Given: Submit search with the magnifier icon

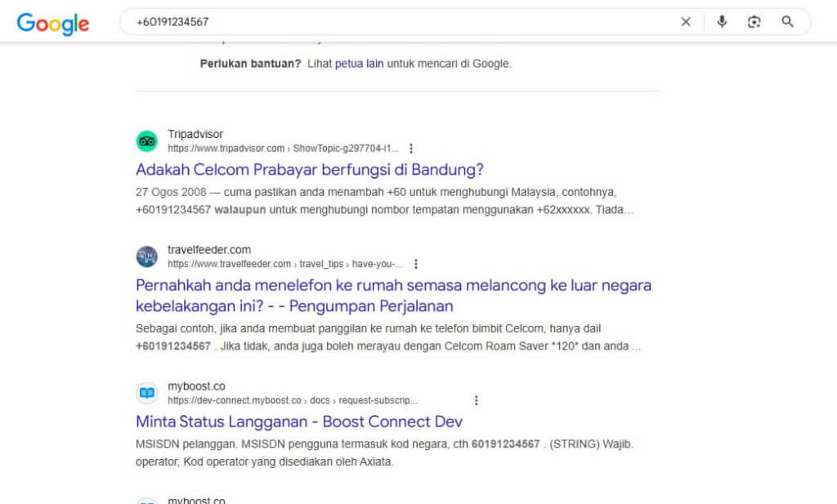Looking at the screenshot, I should (787, 22).
